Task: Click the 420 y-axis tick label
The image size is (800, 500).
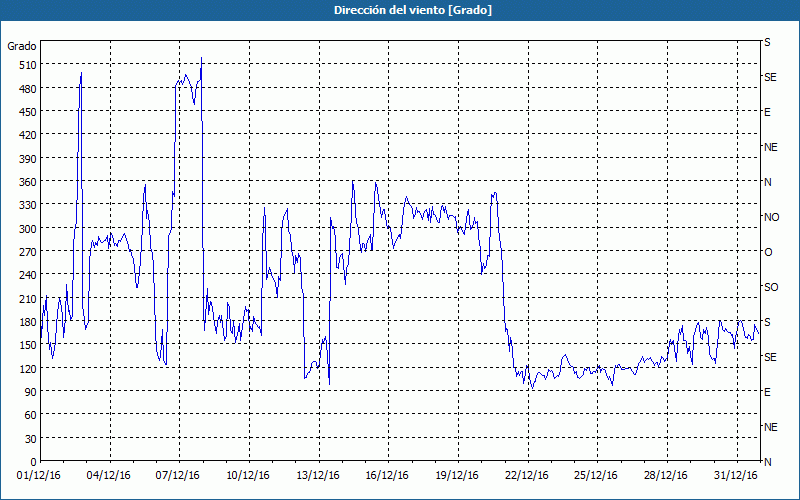Action: tap(27, 135)
